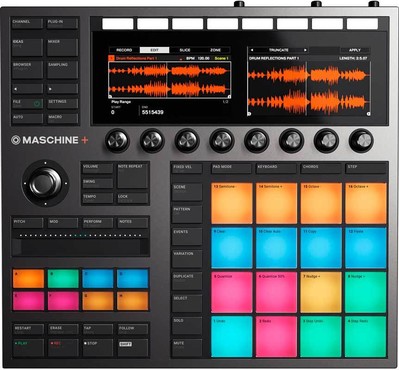
Task: Push the 4-D encoder joystick knob
Action: (45, 183)
